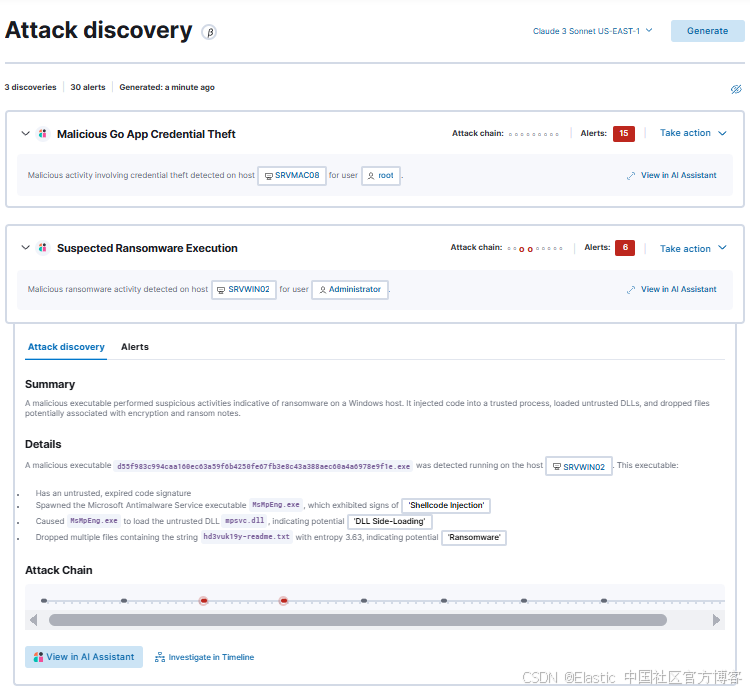The width and height of the screenshot is (750, 691).
Task: Click the first red attack chain marker
Action: [x=204, y=600]
